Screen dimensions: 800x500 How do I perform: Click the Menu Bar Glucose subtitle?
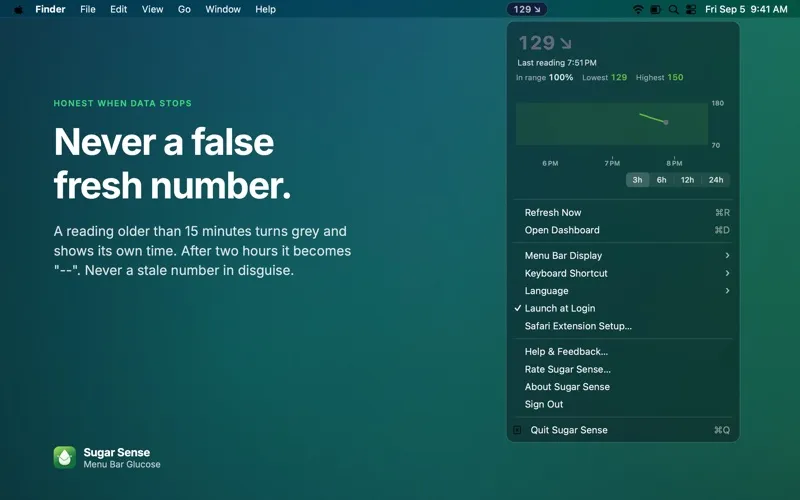click(x=122, y=464)
